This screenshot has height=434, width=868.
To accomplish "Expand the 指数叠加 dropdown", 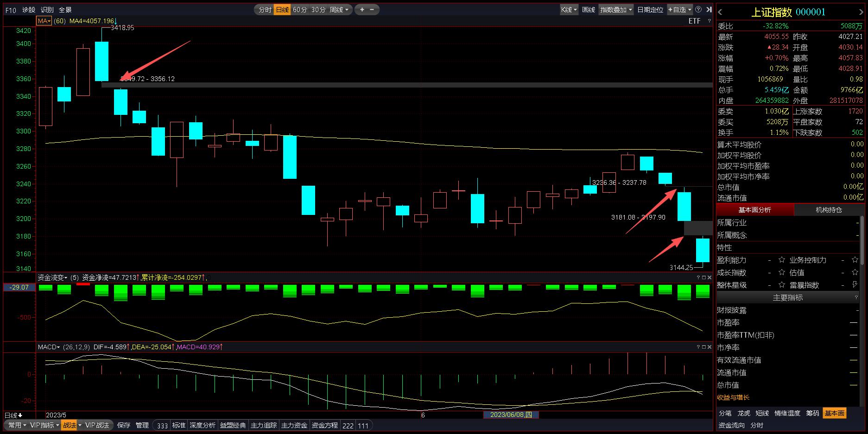I will pos(616,10).
